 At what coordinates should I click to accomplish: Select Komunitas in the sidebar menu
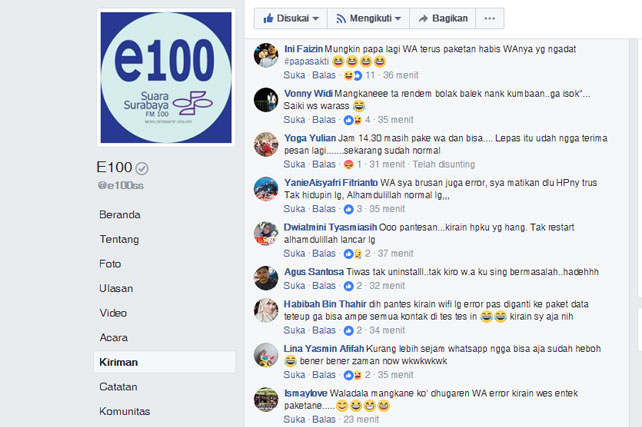click(x=124, y=411)
